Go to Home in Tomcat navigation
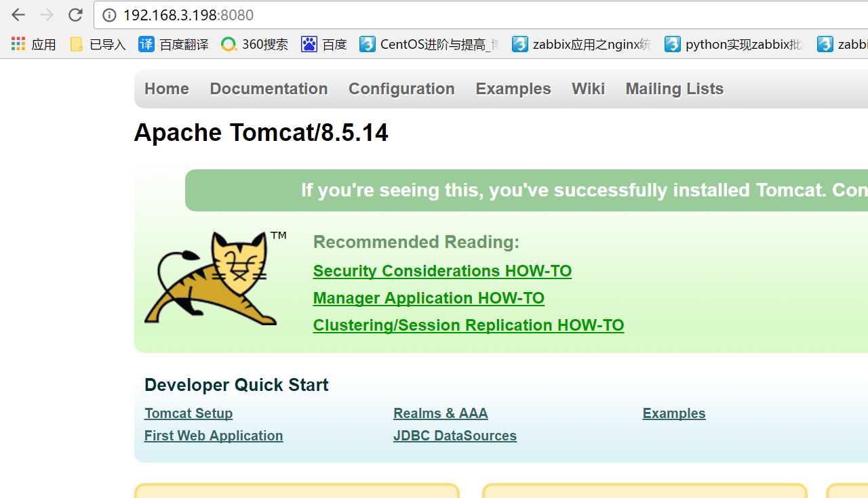The image size is (868, 498). coord(167,89)
